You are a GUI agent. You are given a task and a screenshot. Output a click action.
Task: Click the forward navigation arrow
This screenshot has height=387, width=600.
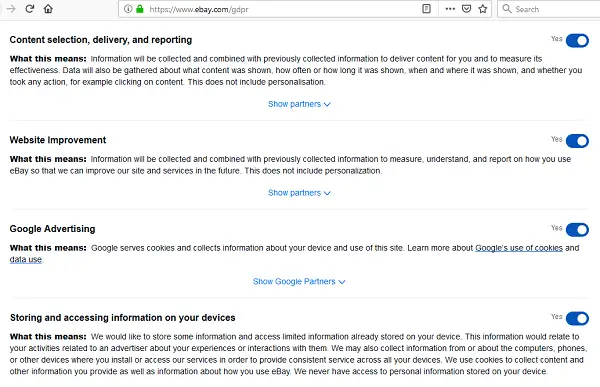click(x=11, y=9)
